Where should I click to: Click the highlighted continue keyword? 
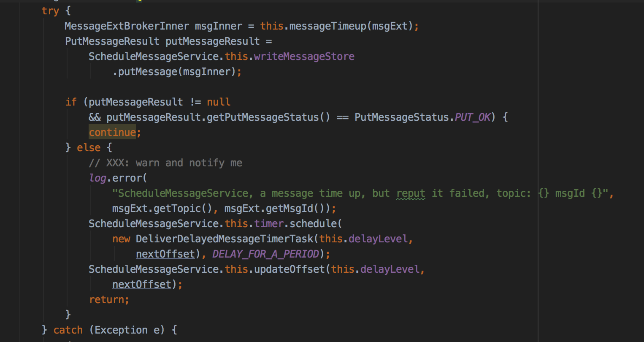click(112, 133)
